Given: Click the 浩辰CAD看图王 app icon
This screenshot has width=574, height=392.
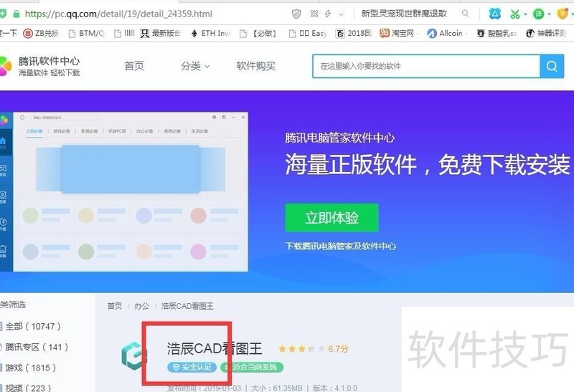Looking at the screenshot, I should point(134,355).
